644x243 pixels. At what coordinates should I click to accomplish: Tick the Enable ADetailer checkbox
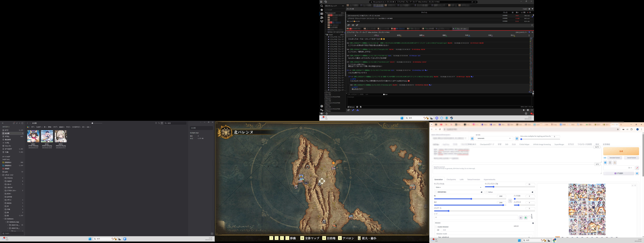click(436, 227)
